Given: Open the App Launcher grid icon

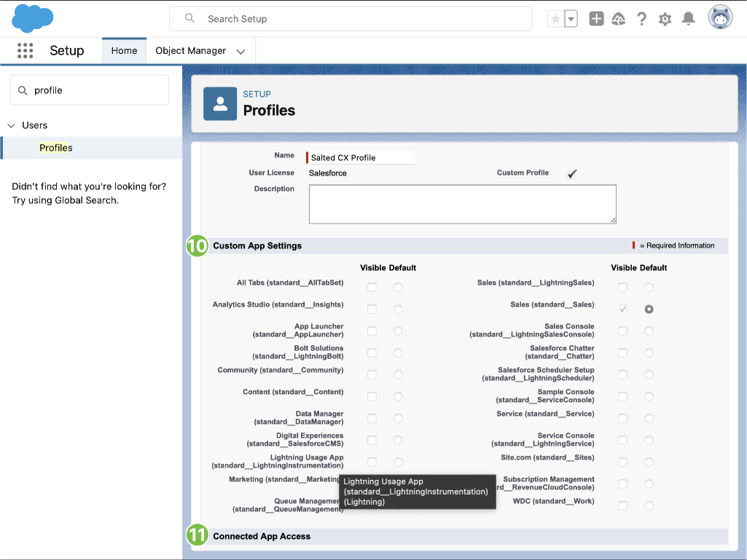Looking at the screenshot, I should [x=26, y=50].
